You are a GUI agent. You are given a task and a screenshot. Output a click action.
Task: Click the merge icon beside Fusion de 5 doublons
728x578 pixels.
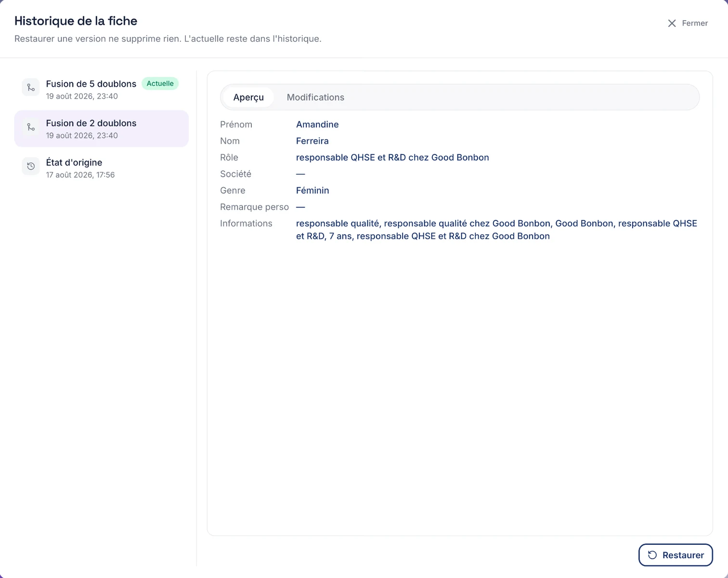pyautogui.click(x=31, y=88)
